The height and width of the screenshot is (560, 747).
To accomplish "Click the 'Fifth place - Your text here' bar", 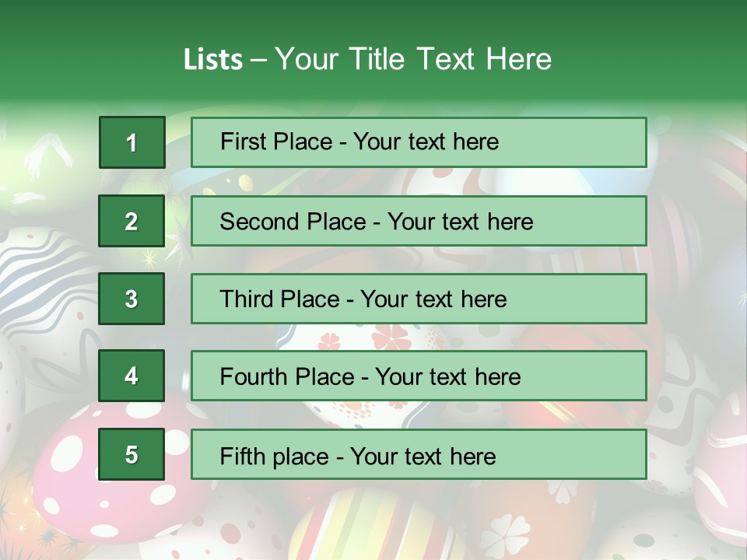I will 419,454.
